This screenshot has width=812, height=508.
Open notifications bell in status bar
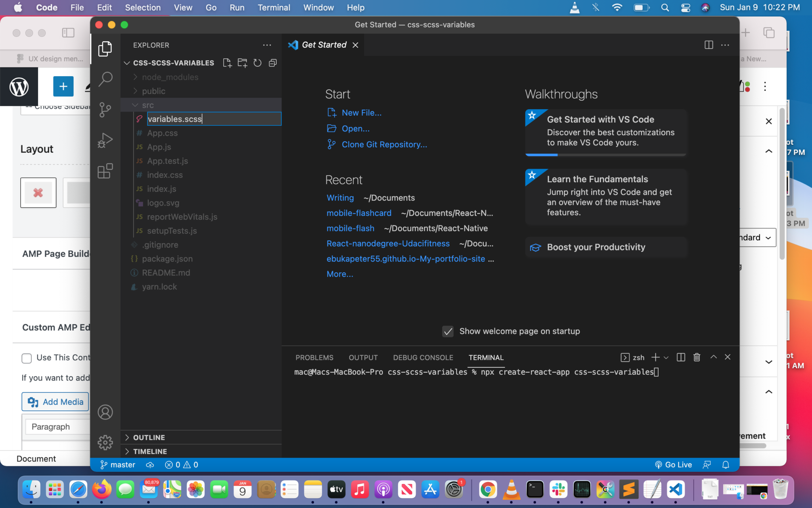pos(726,465)
